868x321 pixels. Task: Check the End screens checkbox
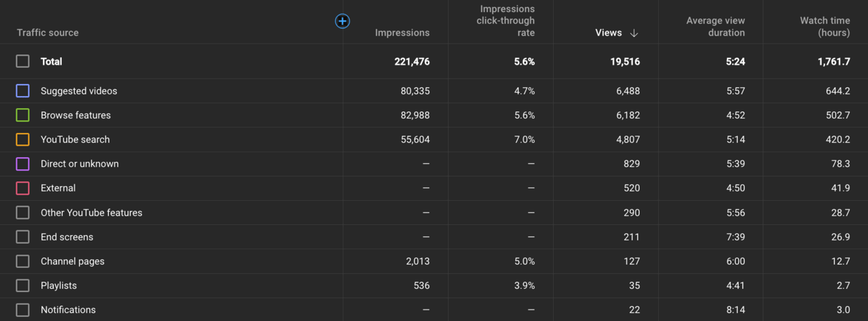pyautogui.click(x=23, y=237)
